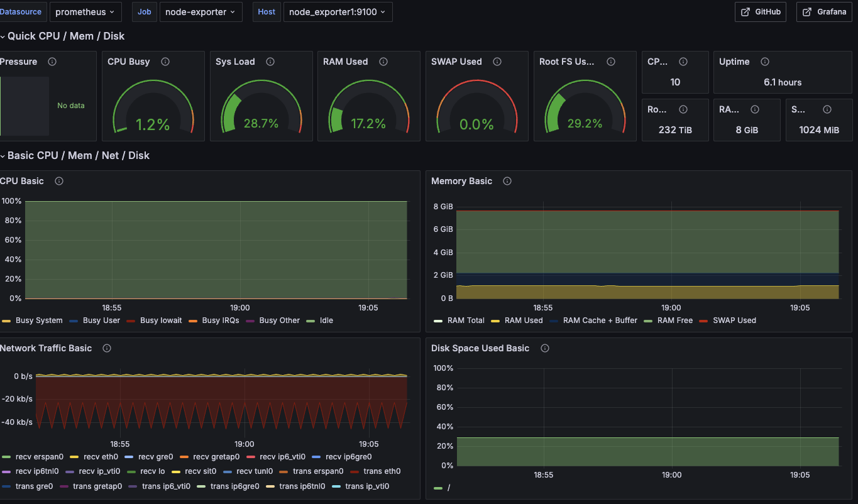Click the Sys Load panel title
The height and width of the screenshot is (504, 858).
(235, 62)
